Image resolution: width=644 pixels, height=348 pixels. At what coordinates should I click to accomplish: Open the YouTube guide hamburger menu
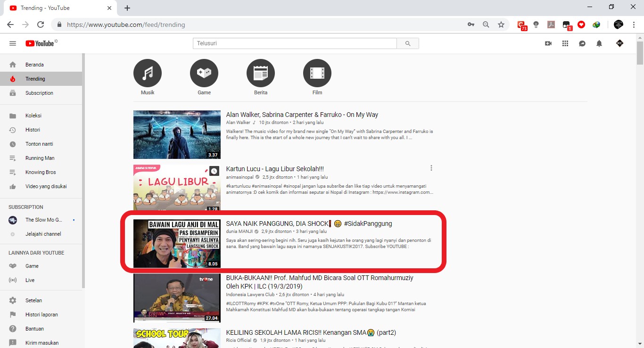(13, 43)
